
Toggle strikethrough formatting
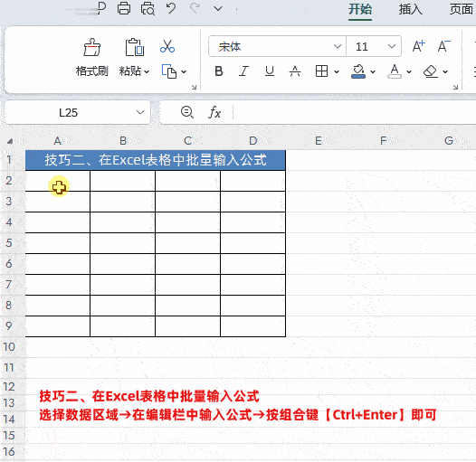point(295,71)
